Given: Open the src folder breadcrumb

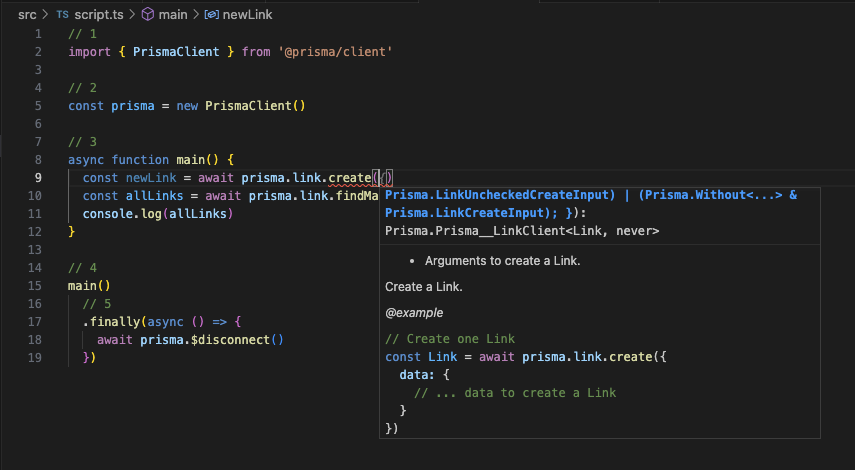Looking at the screenshot, I should (27, 15).
